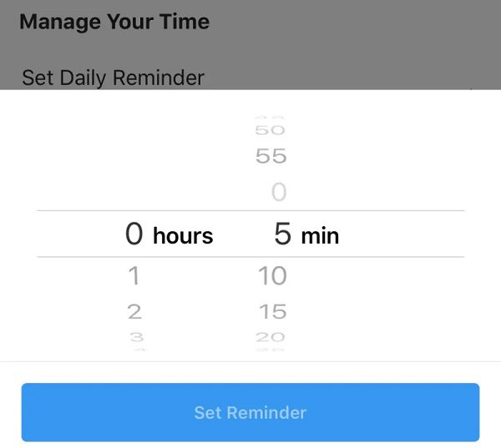Tap the "hours" unit label
The height and width of the screenshot is (448, 501).
[183, 236]
